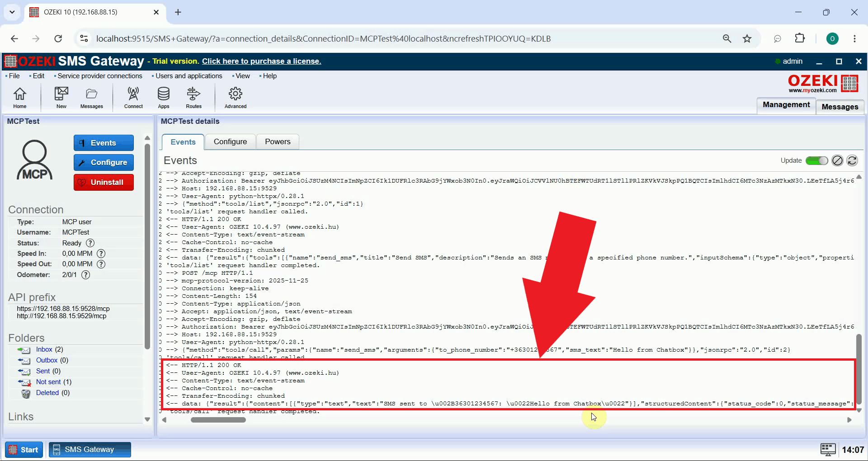Click the Outbox folder envelope icon
Image resolution: width=868 pixels, height=461 pixels.
point(24,361)
